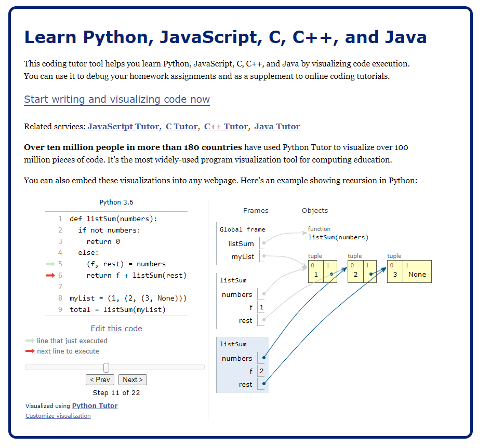This screenshot has width=504, height=448.
Task: Select the tuple object containing 3 and None
Action: 409,271
